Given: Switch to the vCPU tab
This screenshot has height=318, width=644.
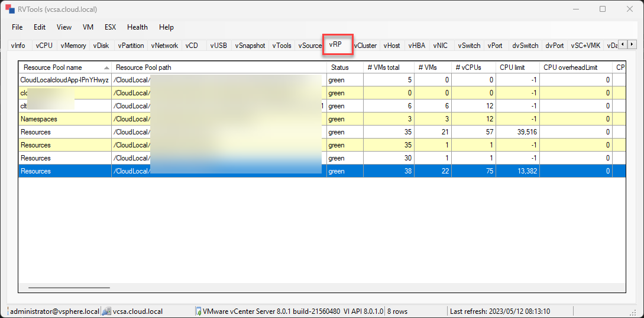Looking at the screenshot, I should coord(44,46).
